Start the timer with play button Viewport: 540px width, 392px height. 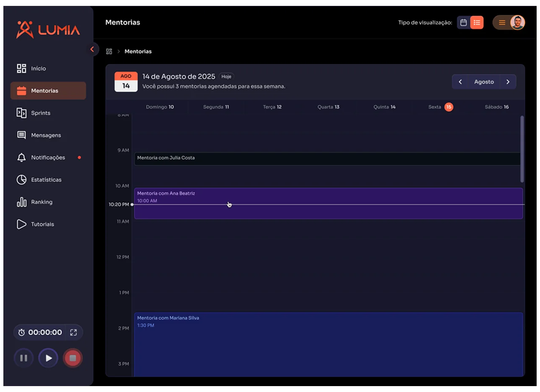click(x=48, y=358)
